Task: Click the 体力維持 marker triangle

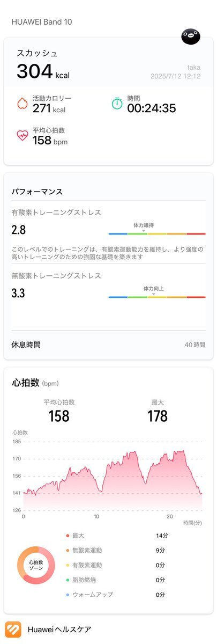Action: tap(143, 230)
